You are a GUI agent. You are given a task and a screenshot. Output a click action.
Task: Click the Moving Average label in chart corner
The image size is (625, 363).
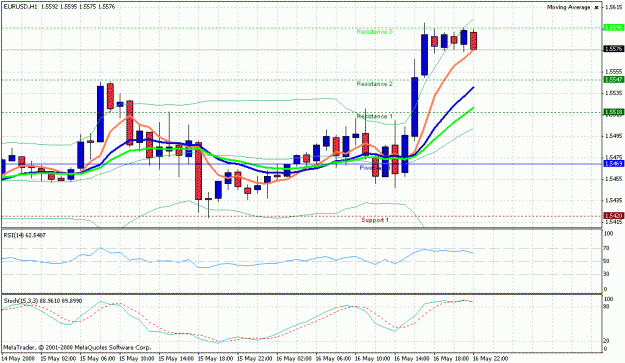(x=569, y=7)
